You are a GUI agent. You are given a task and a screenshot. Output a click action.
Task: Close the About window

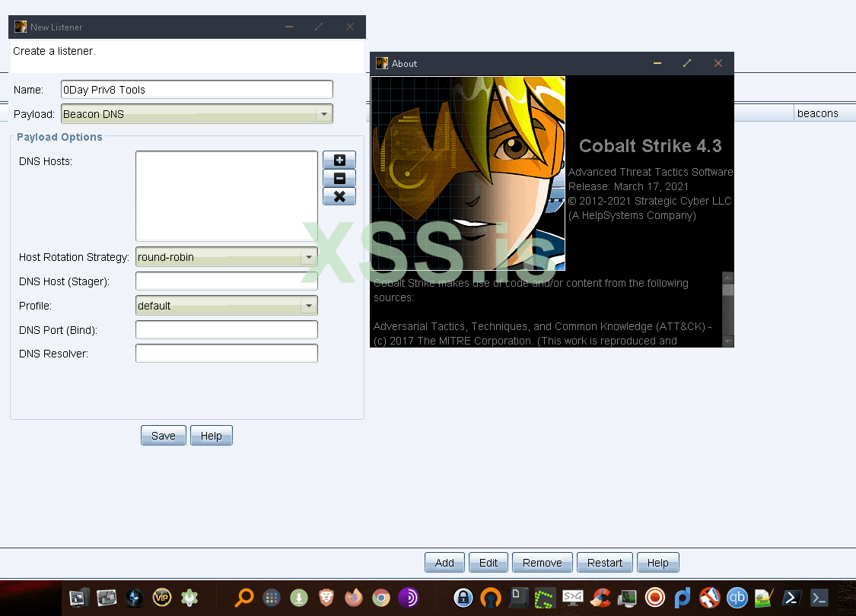tap(718, 63)
